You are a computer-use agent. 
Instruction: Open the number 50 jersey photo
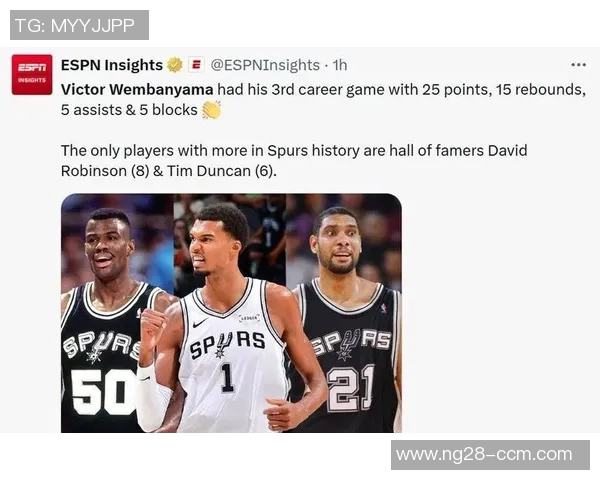click(117, 313)
